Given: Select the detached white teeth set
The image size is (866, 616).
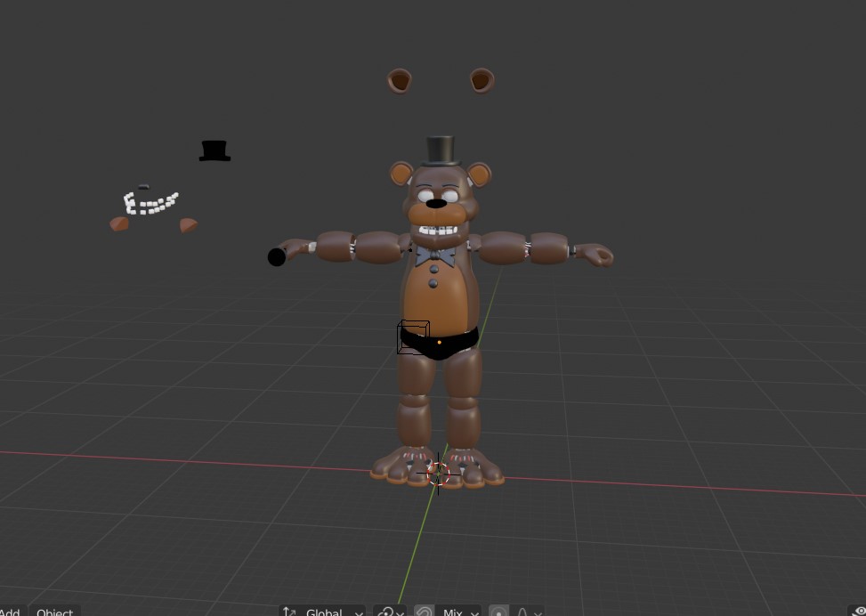Looking at the screenshot, I should click(150, 203).
